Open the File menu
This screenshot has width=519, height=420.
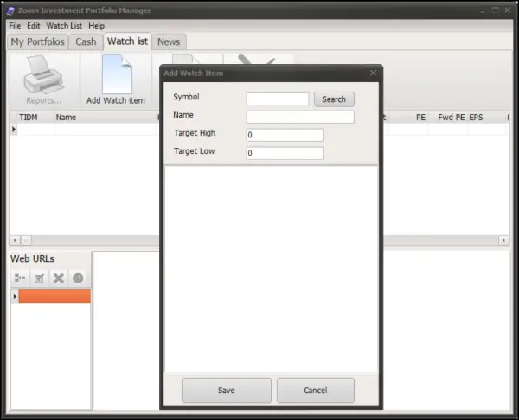(x=15, y=26)
